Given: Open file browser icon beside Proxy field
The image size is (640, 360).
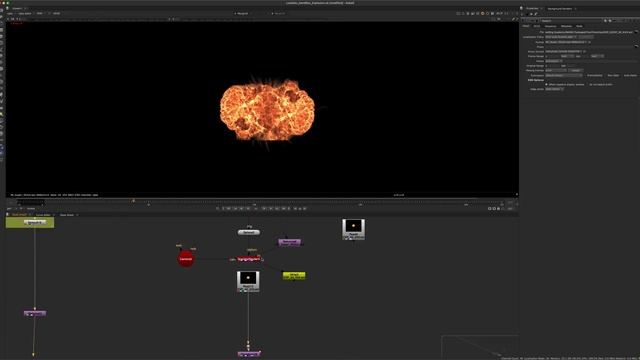Looking at the screenshot, I should [636, 47].
